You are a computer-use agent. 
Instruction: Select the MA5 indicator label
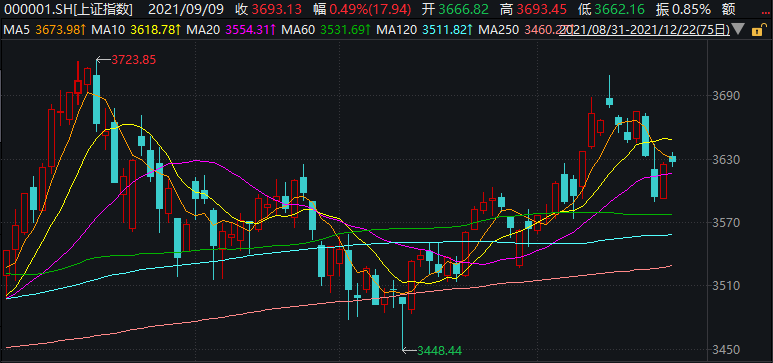[x=15, y=30]
